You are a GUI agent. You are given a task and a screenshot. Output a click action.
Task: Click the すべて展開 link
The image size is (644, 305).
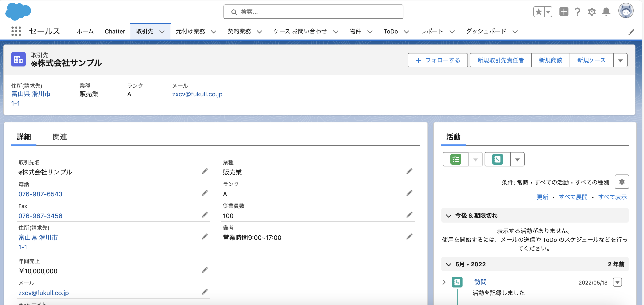pos(573,197)
